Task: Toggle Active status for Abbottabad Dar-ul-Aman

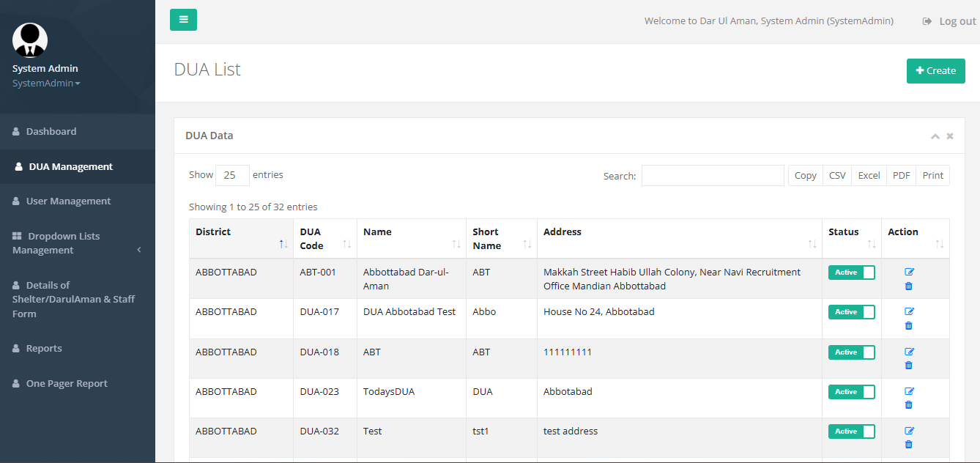Action: click(851, 273)
